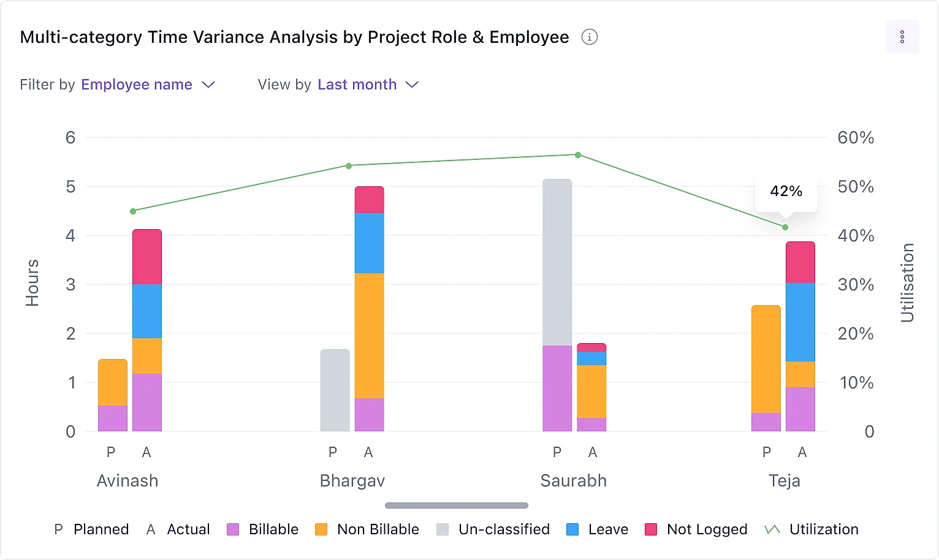Click Avinash's utilization data point
939x560 pixels.
pyautogui.click(x=133, y=211)
